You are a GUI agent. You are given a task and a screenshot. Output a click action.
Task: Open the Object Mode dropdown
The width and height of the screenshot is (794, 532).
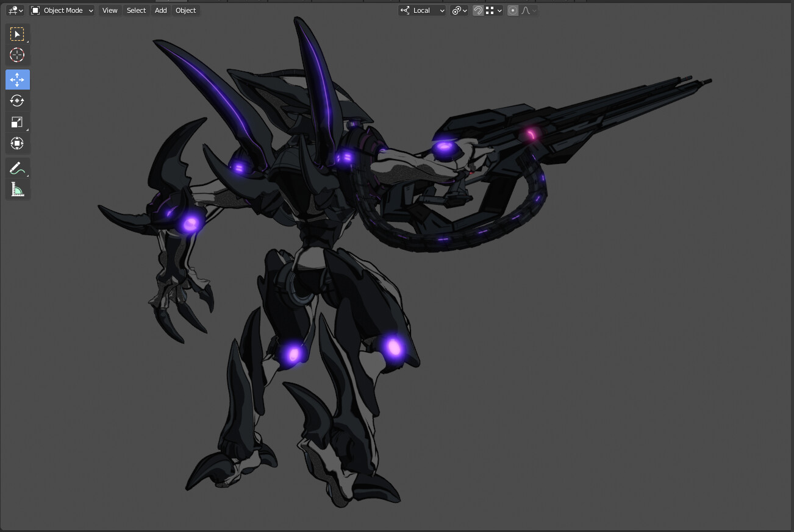coord(61,10)
